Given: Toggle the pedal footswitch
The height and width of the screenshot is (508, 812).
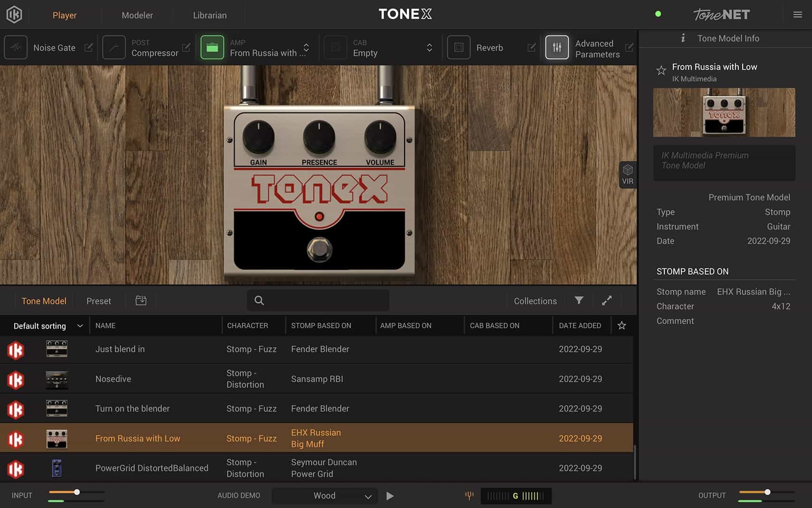Looking at the screenshot, I should [319, 249].
